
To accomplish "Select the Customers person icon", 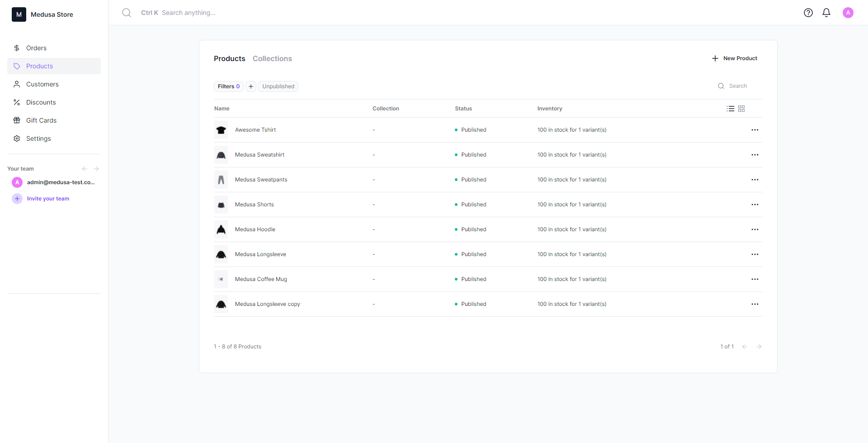I will point(17,84).
